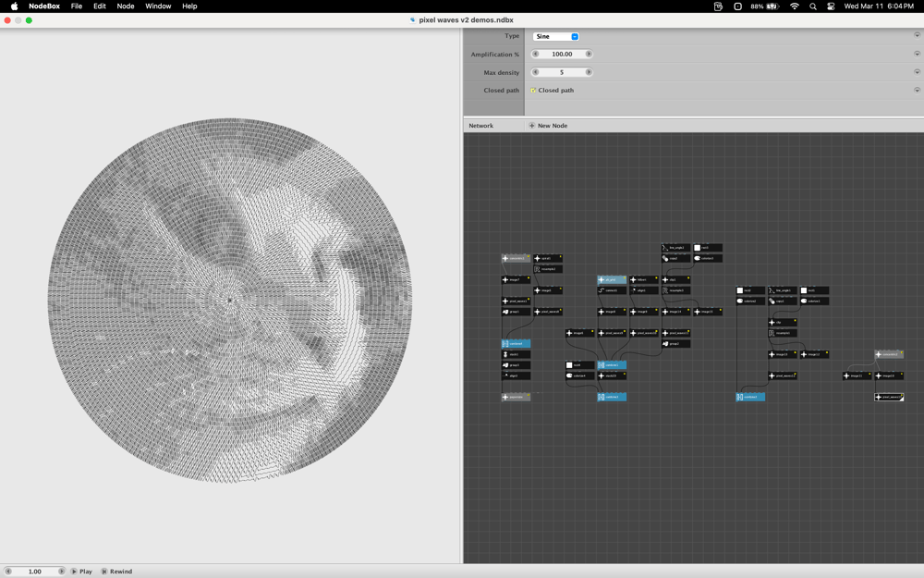Open the Amplification % row options menu
This screenshot has width=924, height=578.
pyautogui.click(x=917, y=54)
